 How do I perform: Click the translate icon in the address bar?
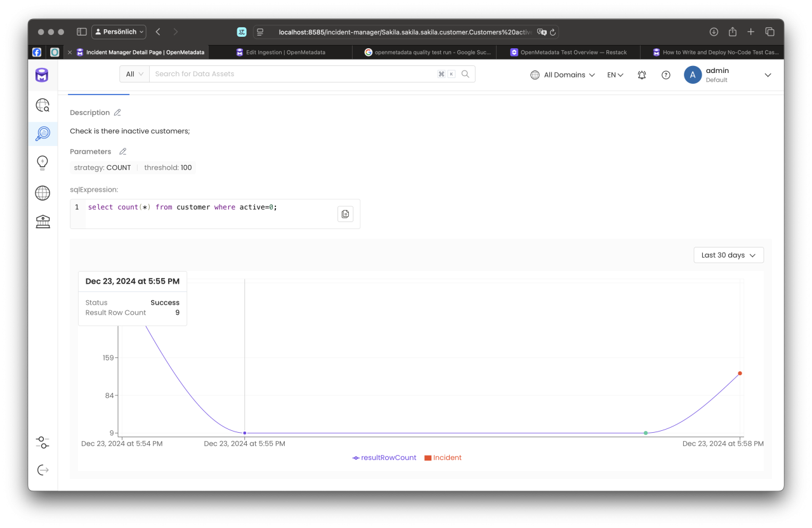pyautogui.click(x=541, y=32)
